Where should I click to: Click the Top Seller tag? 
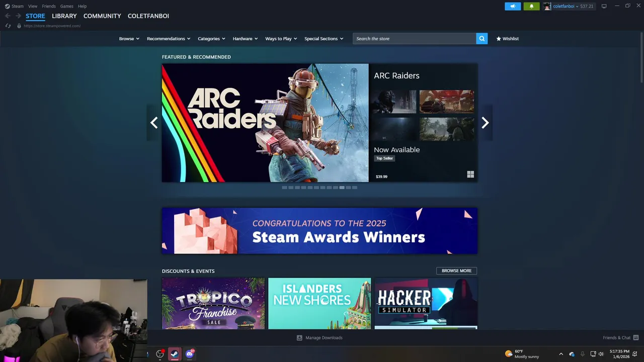click(384, 158)
